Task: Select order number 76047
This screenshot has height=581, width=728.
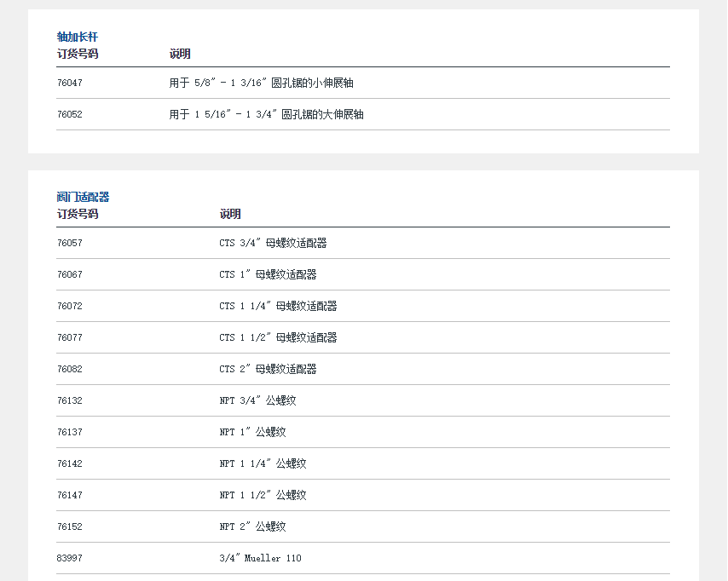Action: pos(70,83)
